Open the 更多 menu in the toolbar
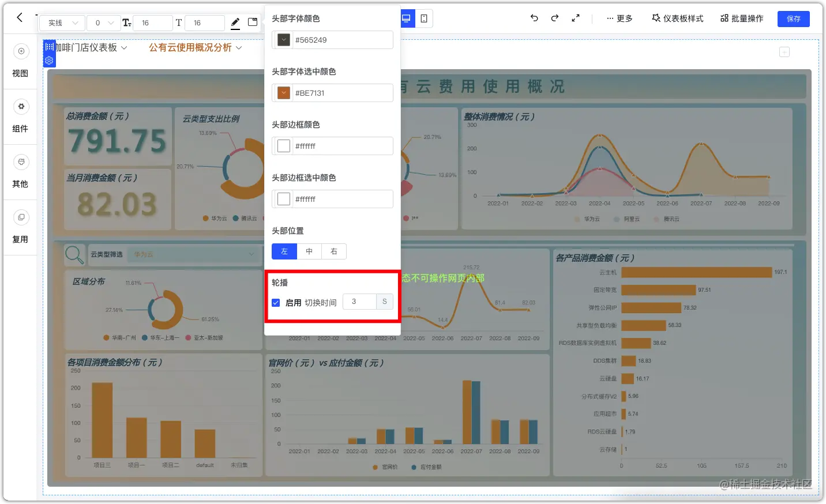 point(618,18)
